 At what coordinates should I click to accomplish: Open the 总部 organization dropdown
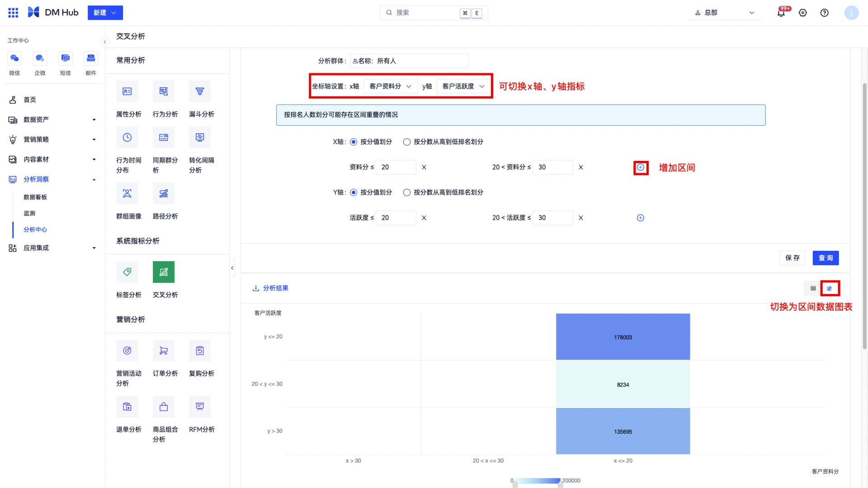[725, 13]
